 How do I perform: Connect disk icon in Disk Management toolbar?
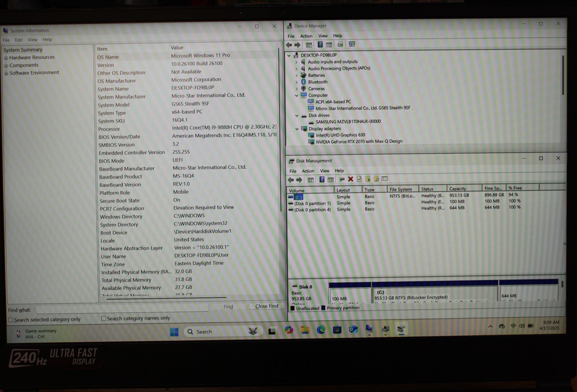tap(341, 179)
